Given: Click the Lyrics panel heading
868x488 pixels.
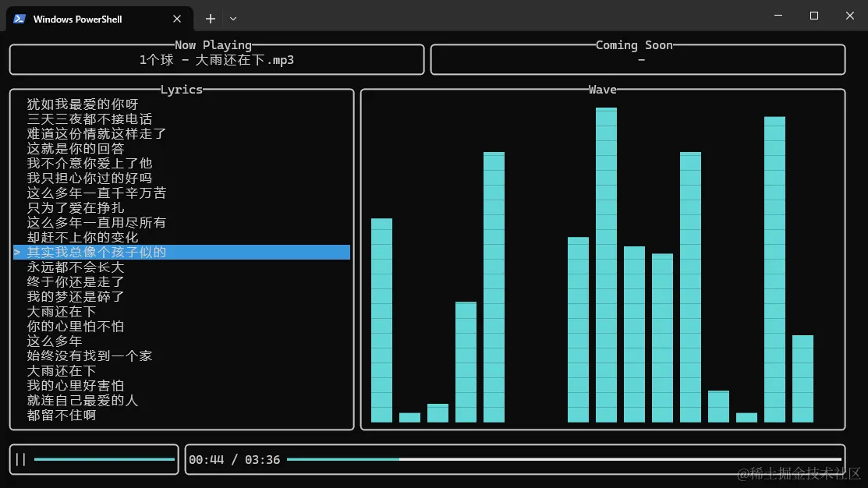Looking at the screenshot, I should [x=182, y=89].
